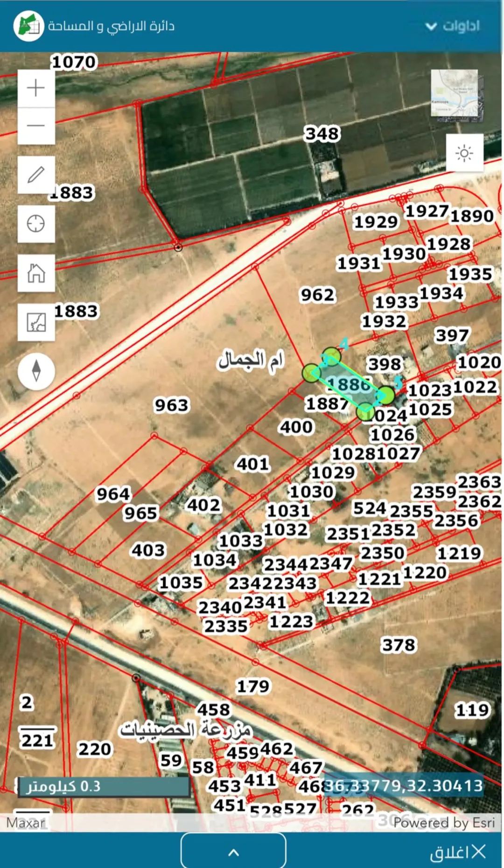Toggle the brightness sun icon
This screenshot has height=868, width=504.
tap(464, 153)
